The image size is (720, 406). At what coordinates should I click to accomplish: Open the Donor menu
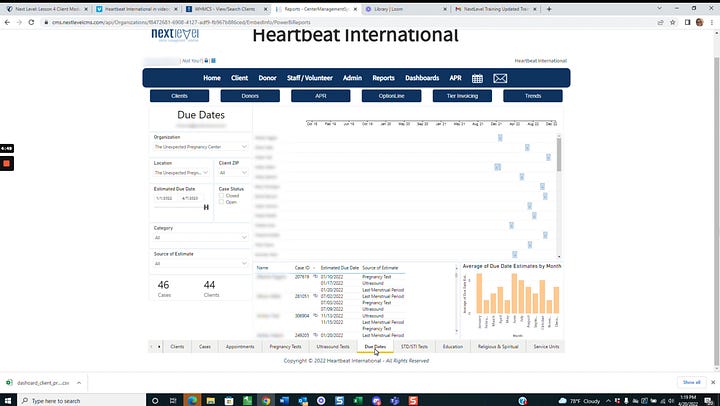[267, 78]
